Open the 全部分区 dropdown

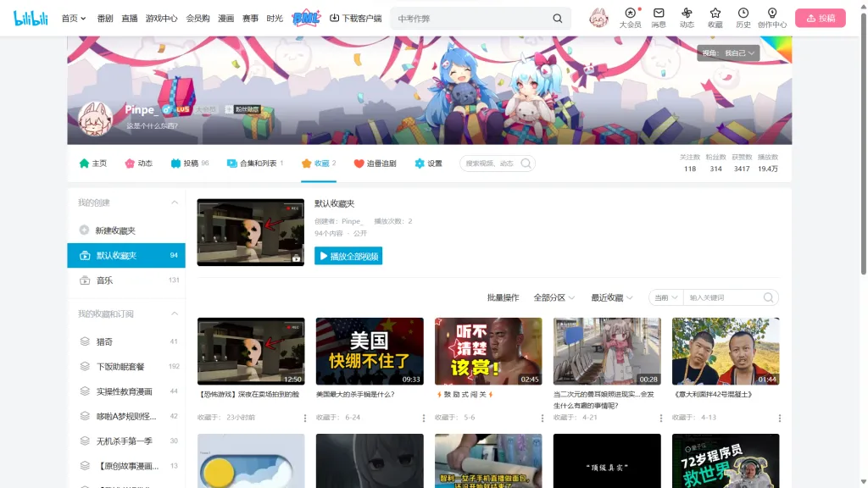coord(554,297)
